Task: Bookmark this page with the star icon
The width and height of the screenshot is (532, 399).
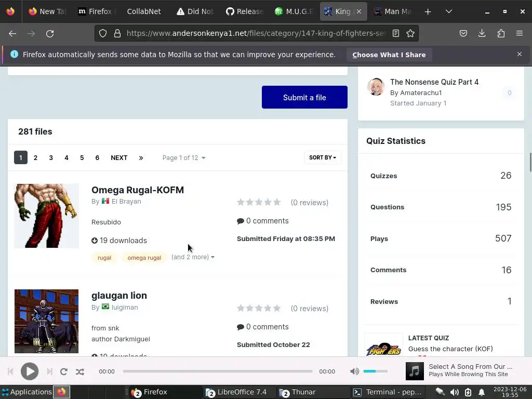Action: coord(410,33)
